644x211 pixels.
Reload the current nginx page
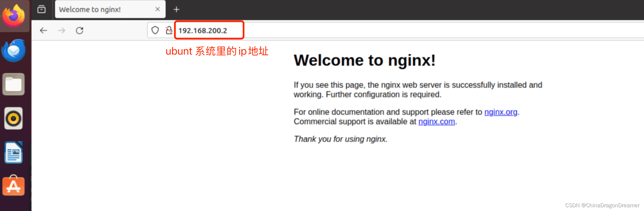tap(80, 30)
